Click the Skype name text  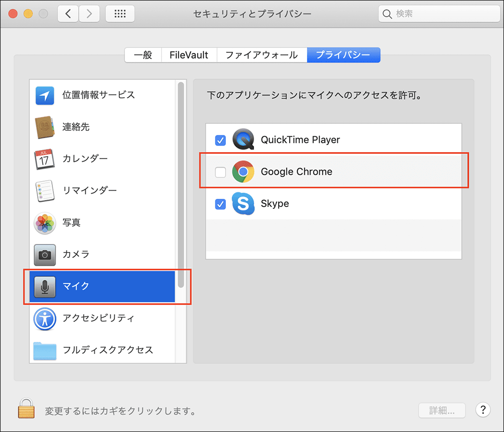point(275,204)
